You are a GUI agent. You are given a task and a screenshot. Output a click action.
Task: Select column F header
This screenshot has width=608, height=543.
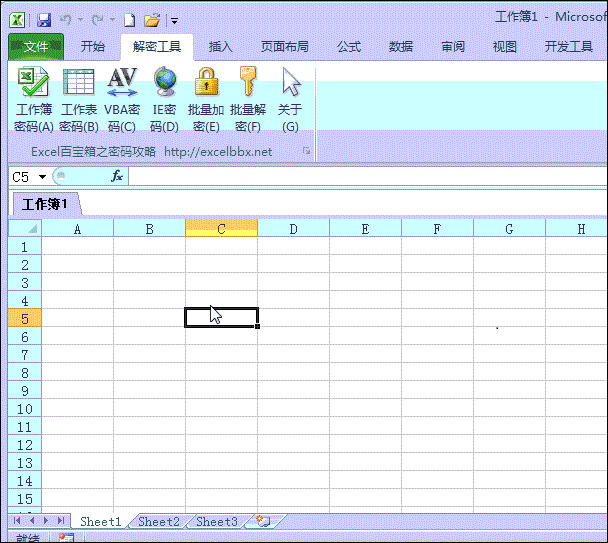(x=437, y=228)
